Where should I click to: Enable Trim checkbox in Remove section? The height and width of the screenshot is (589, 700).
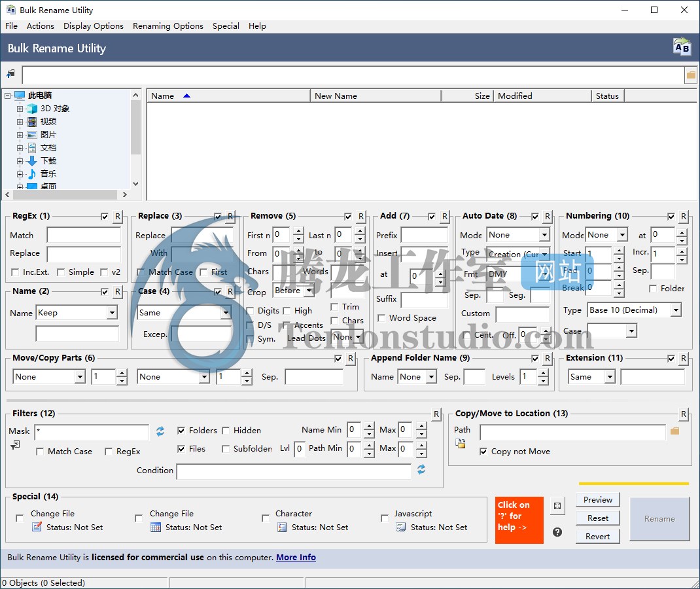point(334,307)
